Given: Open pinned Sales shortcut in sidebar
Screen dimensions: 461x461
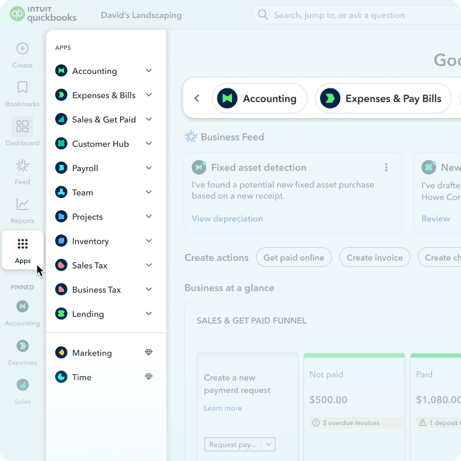Looking at the screenshot, I should [22, 391].
